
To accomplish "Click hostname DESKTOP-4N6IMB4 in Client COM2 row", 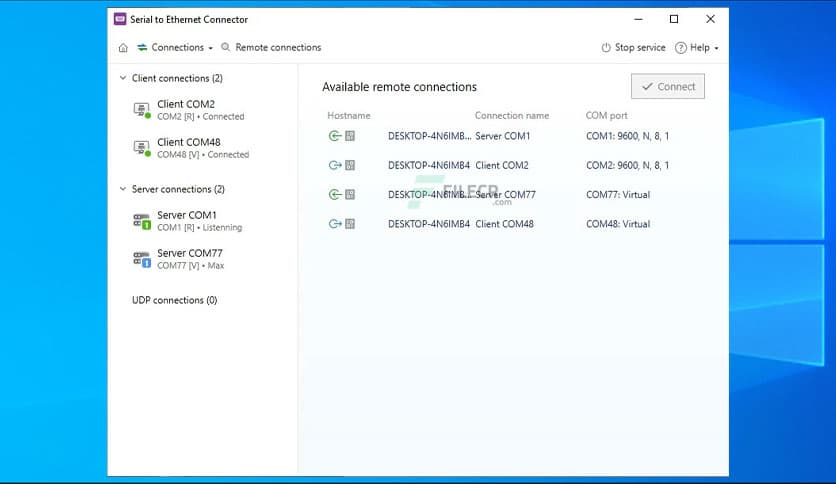I will 429,165.
